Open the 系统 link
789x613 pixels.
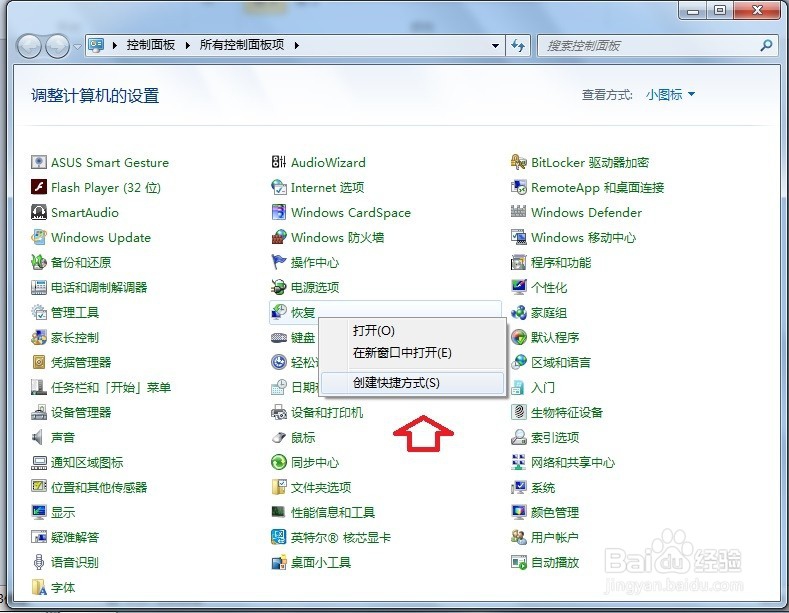pyautogui.click(x=543, y=487)
